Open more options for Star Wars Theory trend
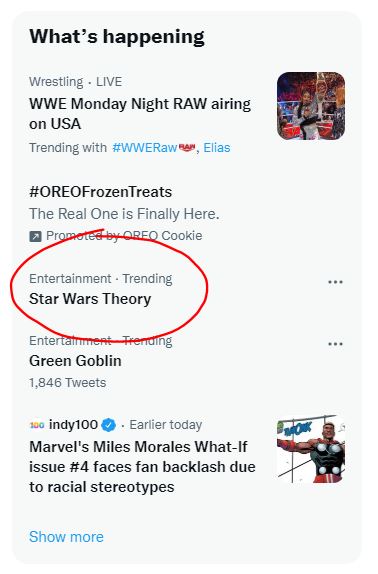 point(335,282)
